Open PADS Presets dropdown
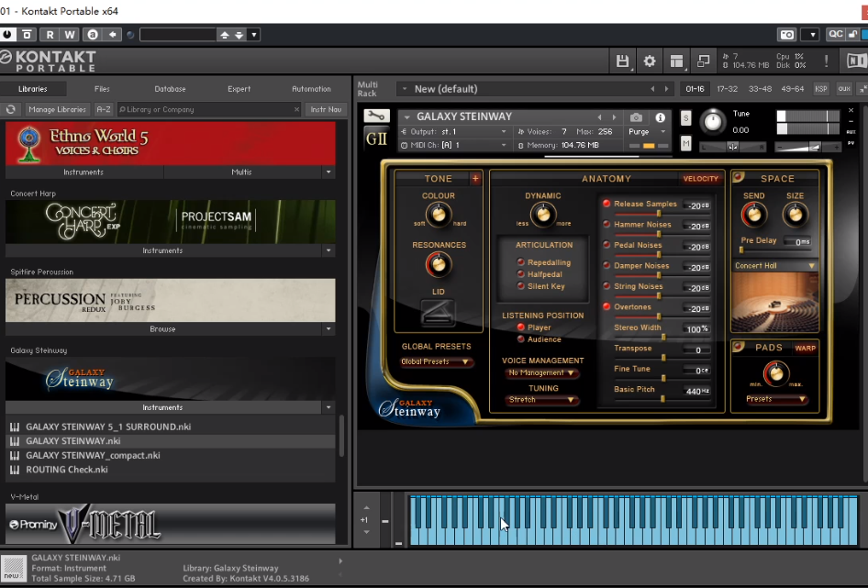 pos(775,399)
